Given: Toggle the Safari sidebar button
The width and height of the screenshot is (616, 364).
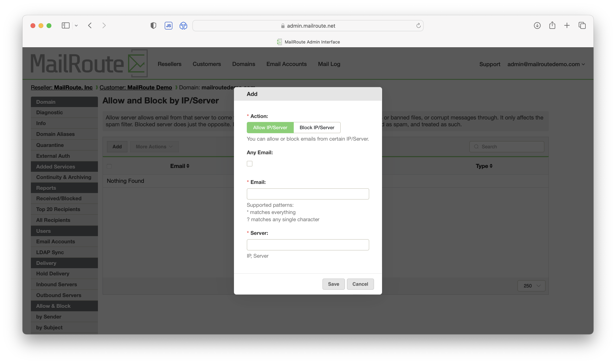Looking at the screenshot, I should [66, 25].
